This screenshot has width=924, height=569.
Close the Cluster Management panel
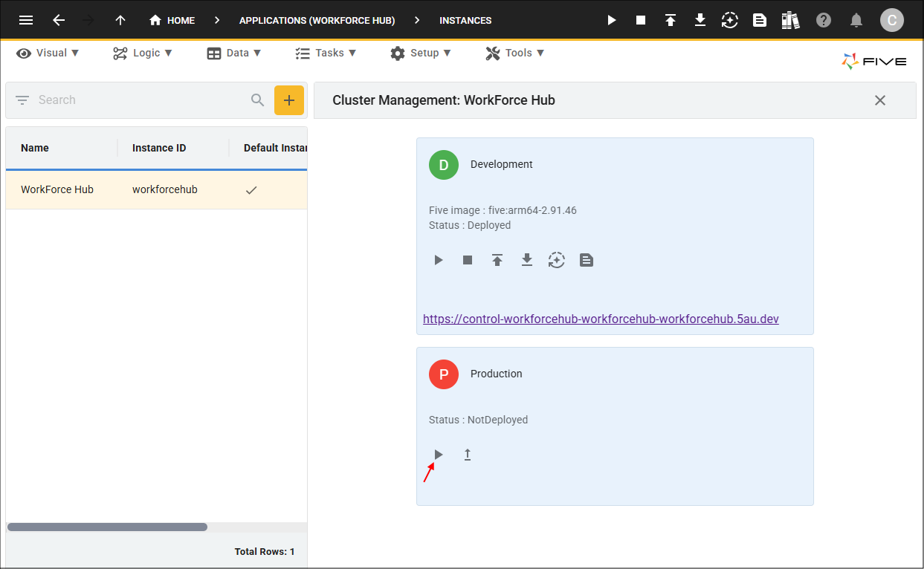880,100
